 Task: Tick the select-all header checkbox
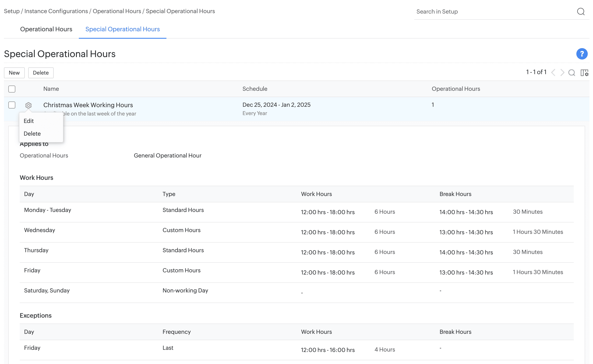(x=12, y=89)
